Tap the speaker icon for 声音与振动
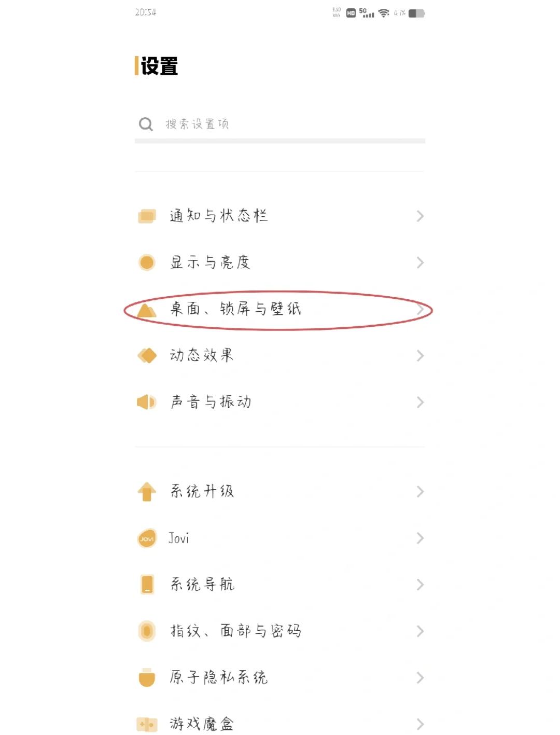This screenshot has height=735, width=560. [x=147, y=401]
